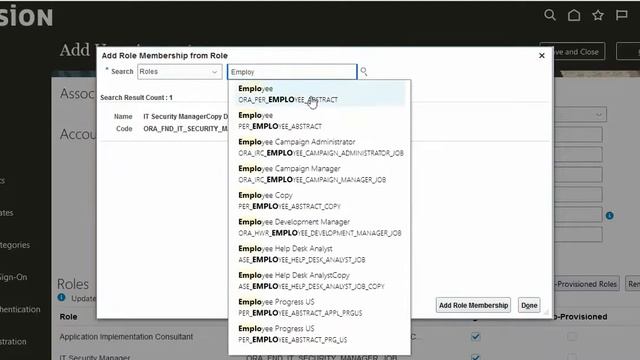Open the Roles search type dropdown
This screenshot has height=360, width=640.
point(180,72)
